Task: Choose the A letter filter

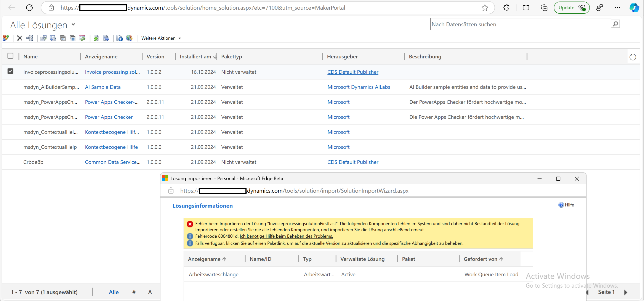Action: (149, 292)
